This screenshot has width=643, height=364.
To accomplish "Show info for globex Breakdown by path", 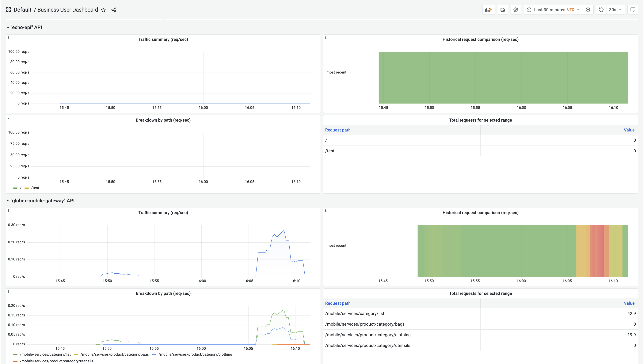I will [x=8, y=291].
